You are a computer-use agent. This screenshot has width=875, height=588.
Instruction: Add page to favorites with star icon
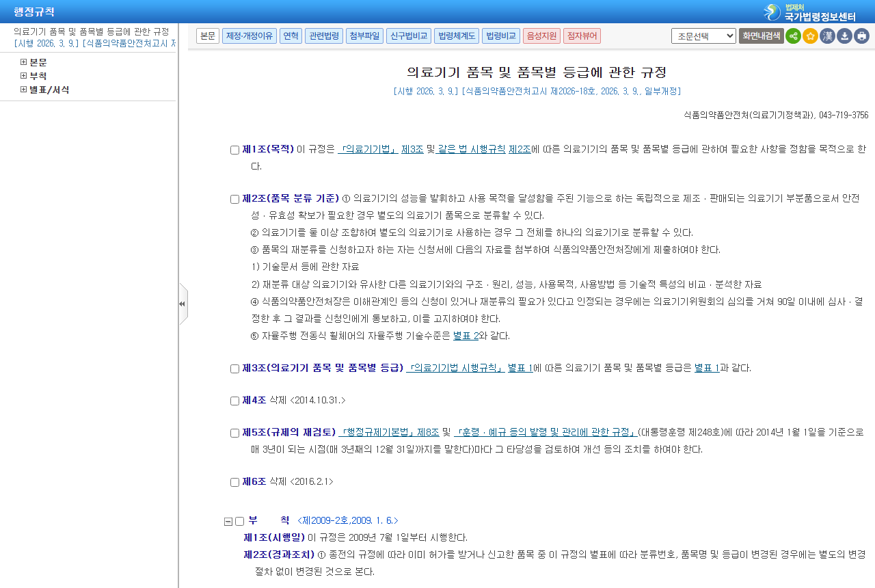click(810, 36)
